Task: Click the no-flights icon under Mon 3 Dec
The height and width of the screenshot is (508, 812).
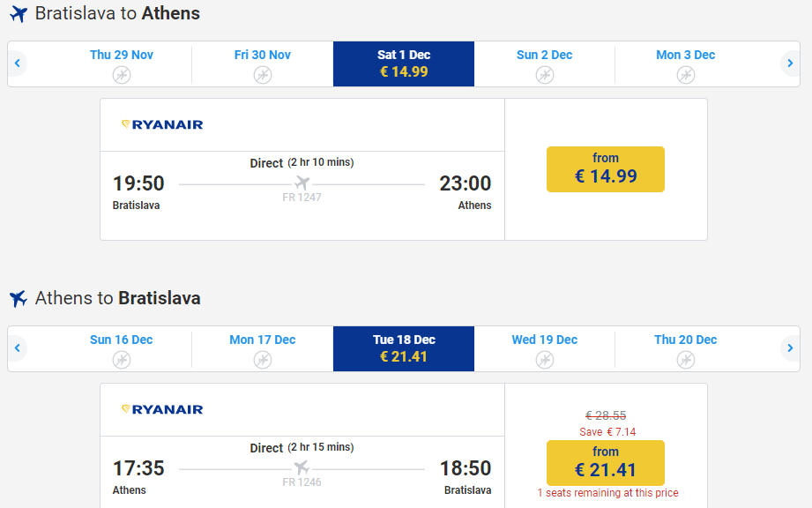Action: [x=686, y=75]
